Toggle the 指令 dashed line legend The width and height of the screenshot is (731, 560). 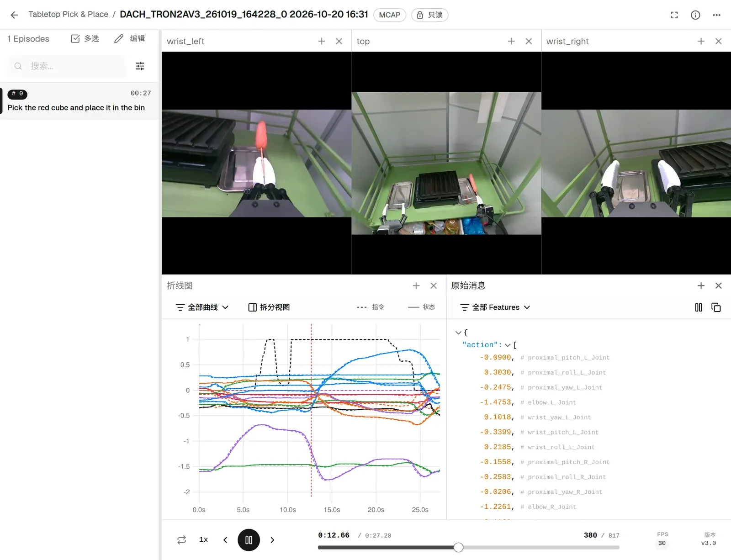point(371,307)
